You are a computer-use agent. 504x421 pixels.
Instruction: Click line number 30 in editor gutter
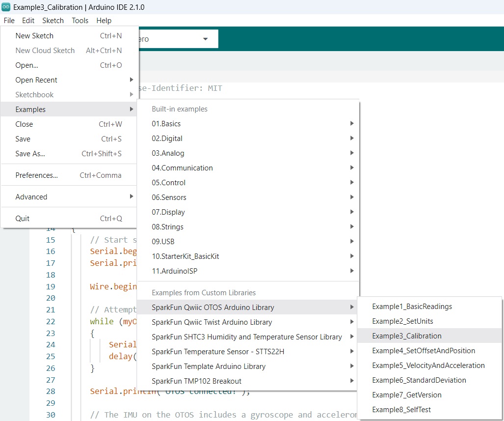51,415
